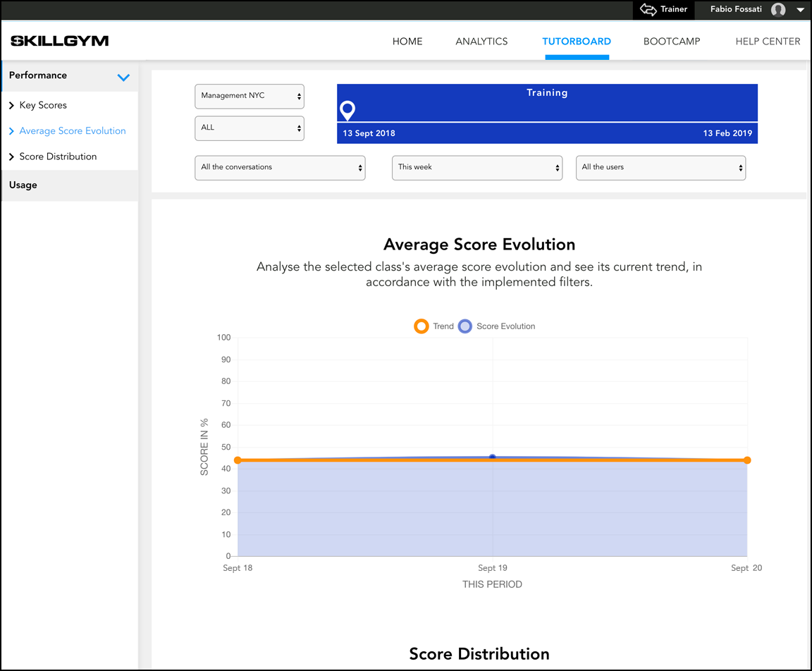
Task: Open the ANALYTICS tab
Action: click(481, 42)
